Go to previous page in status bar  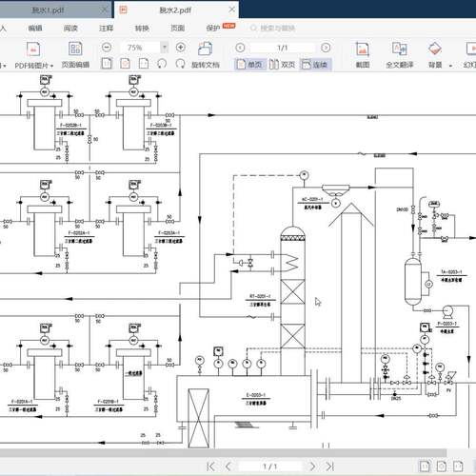pos(228,466)
